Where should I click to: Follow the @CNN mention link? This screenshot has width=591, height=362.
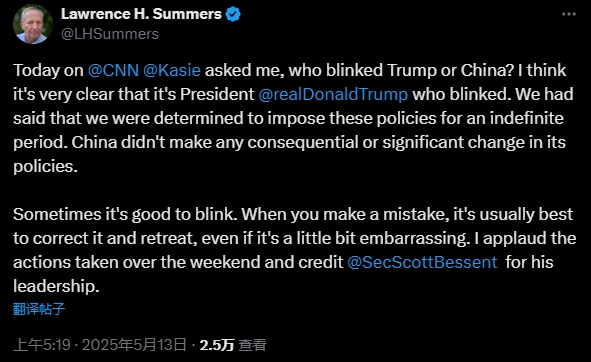coord(113,71)
